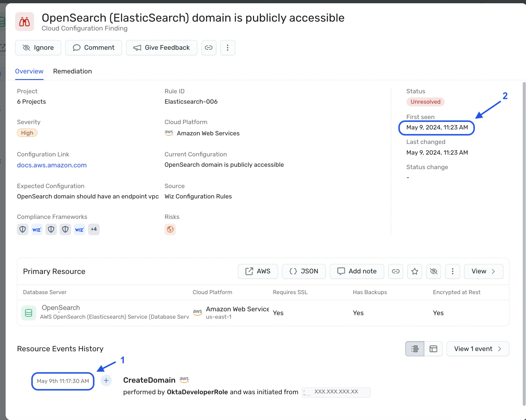Screen dimensions: 526x420
Task: Select timeline list view for events history
Action: [x=415, y=349]
